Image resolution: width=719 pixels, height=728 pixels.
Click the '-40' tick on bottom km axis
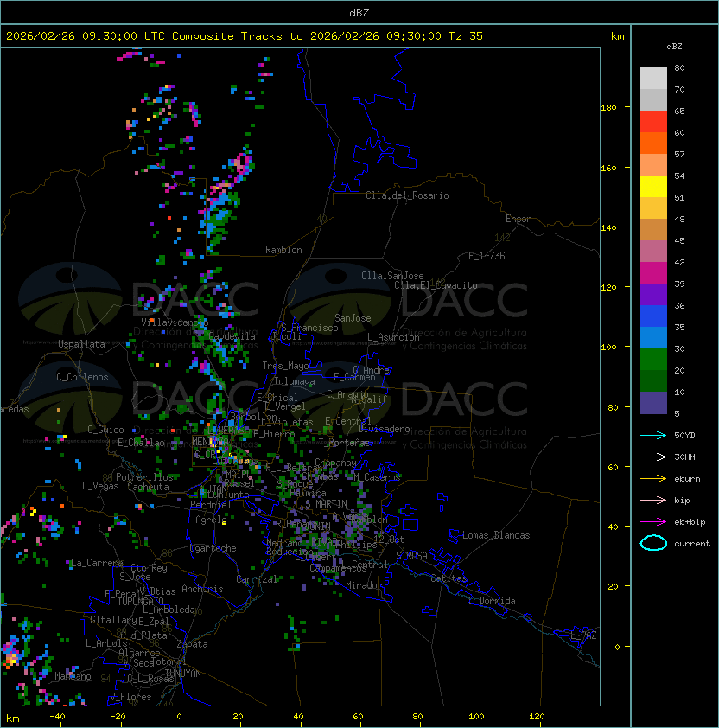coord(58,717)
